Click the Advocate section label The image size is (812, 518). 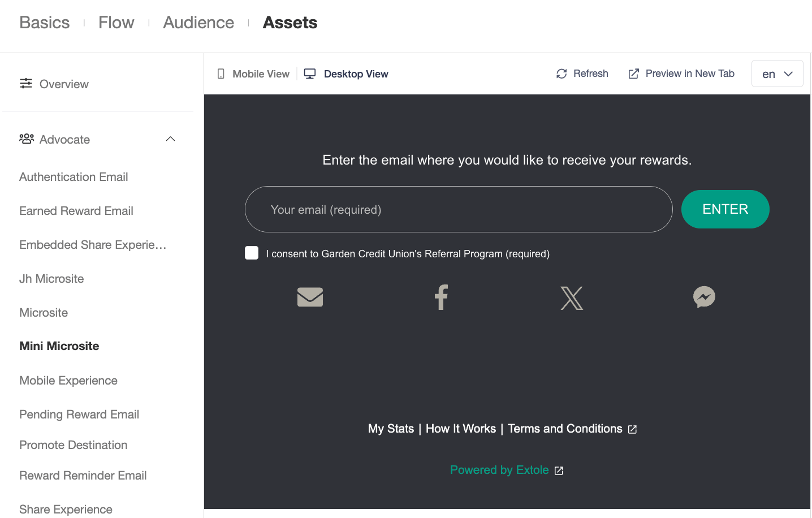64,140
